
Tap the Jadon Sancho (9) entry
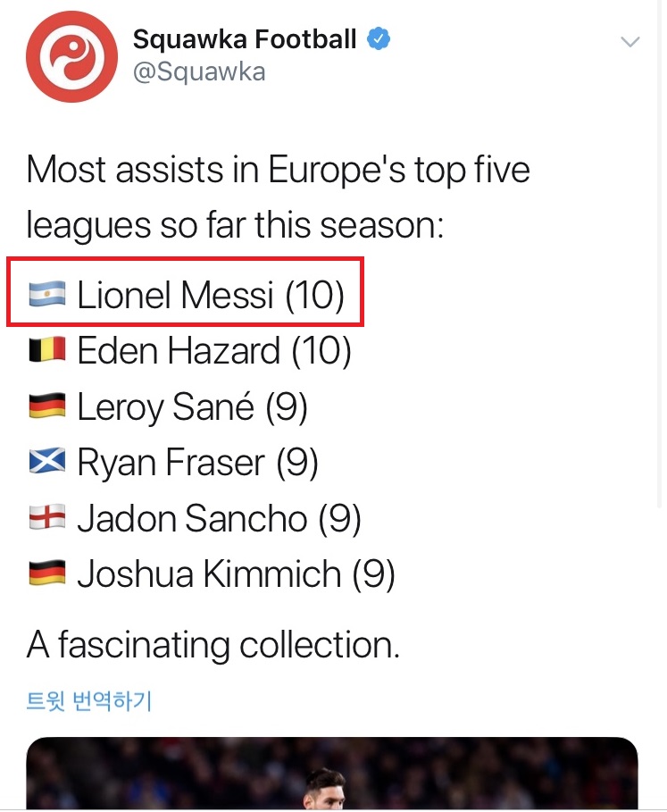[219, 518]
